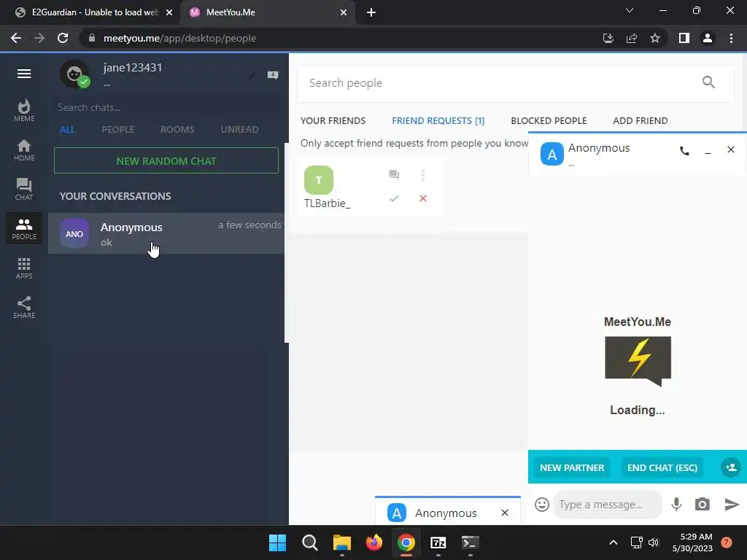Expand tab search chevron in Chrome

point(630,10)
